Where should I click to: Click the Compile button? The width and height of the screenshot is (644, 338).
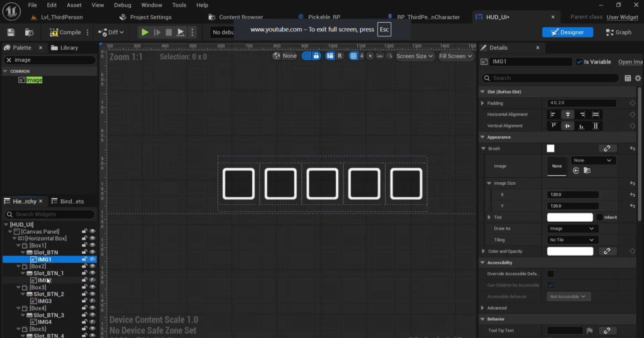coord(65,32)
